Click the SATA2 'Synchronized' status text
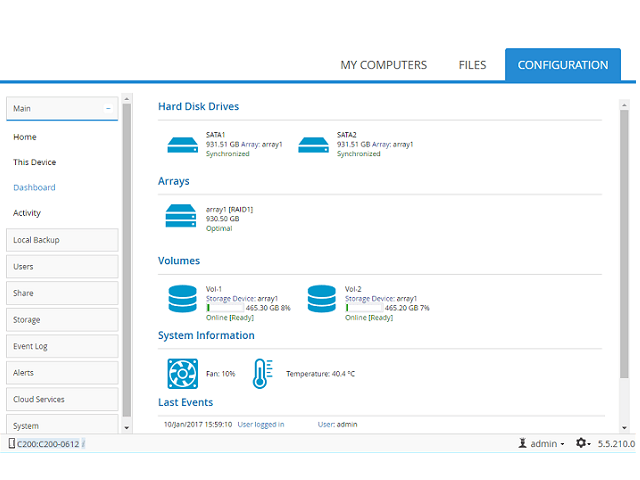640x480 pixels. [x=359, y=154]
